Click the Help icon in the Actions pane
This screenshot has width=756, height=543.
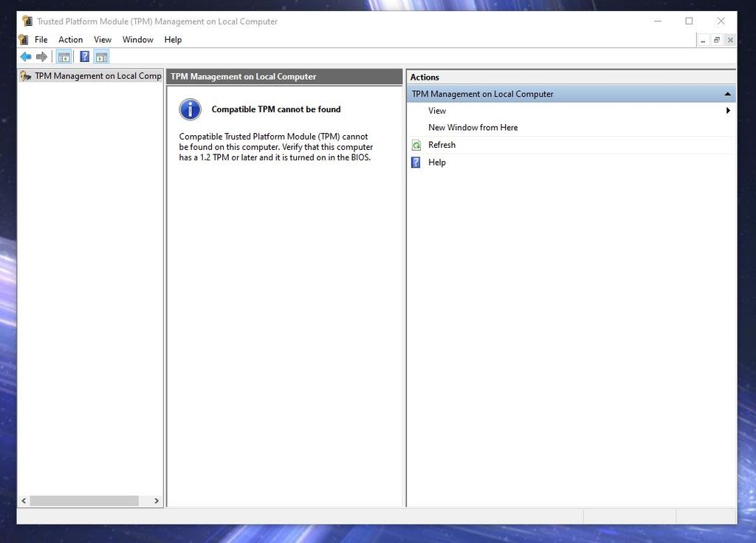point(416,162)
